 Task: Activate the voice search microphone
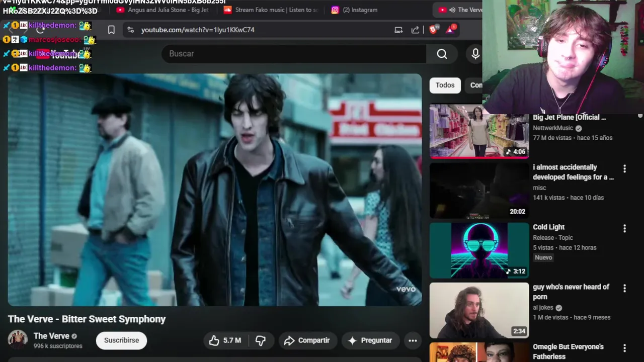[475, 54]
